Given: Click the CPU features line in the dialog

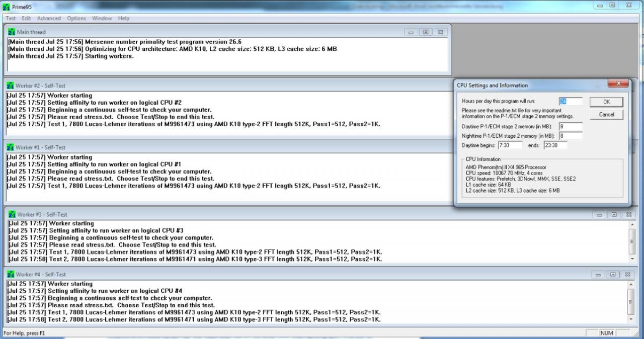Looking at the screenshot, I should pos(521,179).
